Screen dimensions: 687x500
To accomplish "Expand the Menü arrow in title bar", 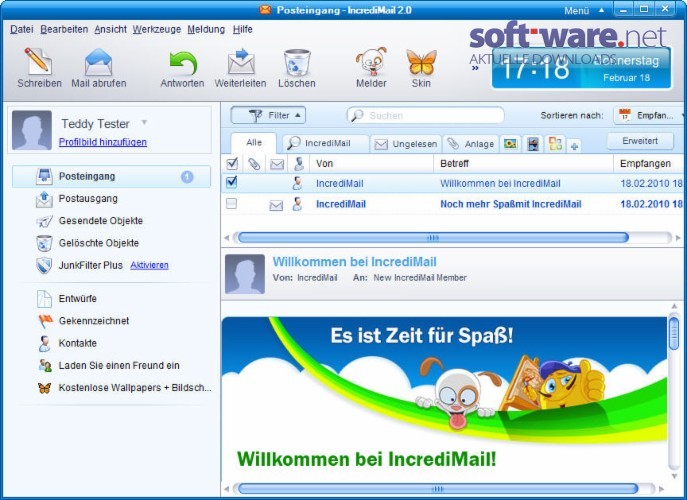I will coord(602,10).
